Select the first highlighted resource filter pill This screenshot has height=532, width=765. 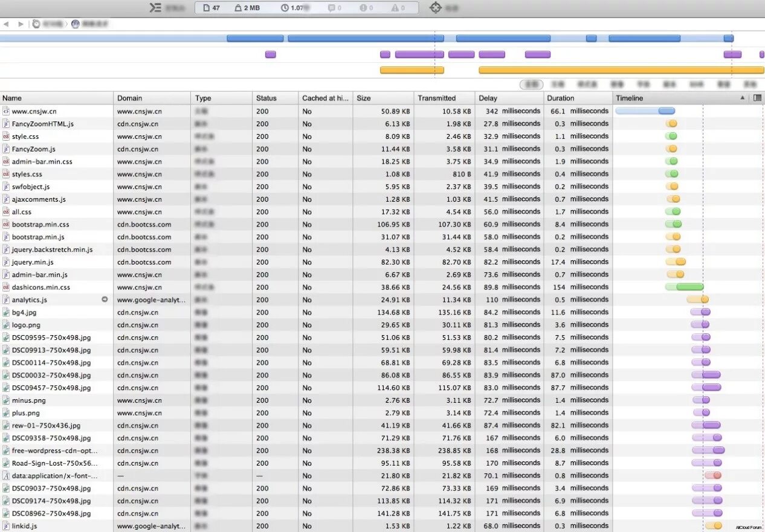(531, 85)
